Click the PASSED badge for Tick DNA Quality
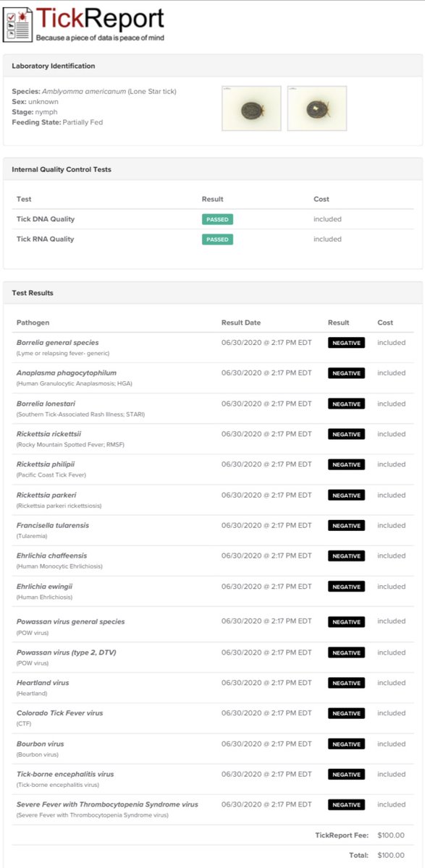425x868 pixels. pos(217,219)
